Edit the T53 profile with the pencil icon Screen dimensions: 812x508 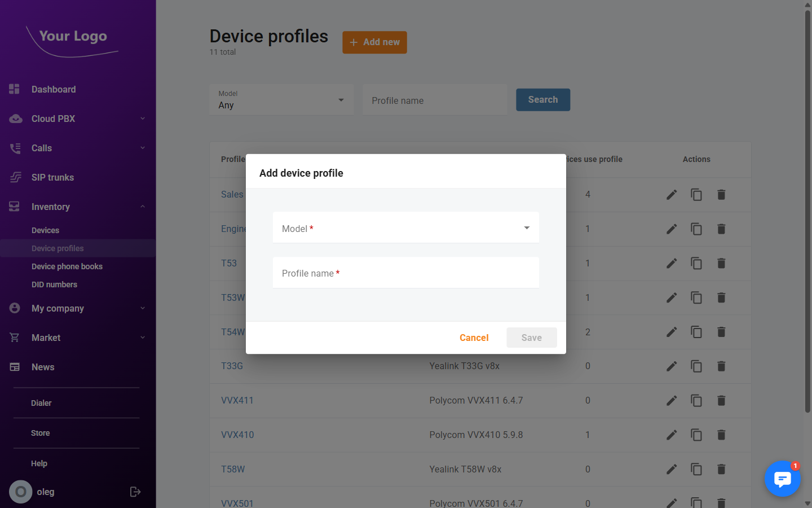[x=672, y=263]
